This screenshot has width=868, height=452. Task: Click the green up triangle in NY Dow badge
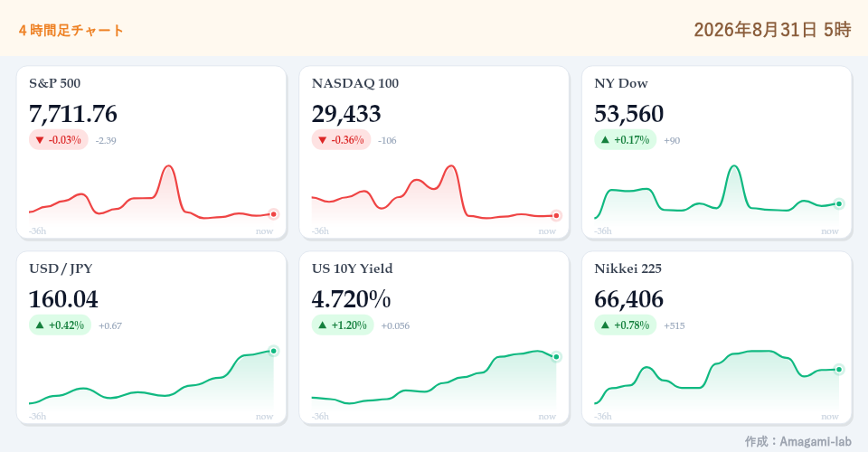[605, 140]
